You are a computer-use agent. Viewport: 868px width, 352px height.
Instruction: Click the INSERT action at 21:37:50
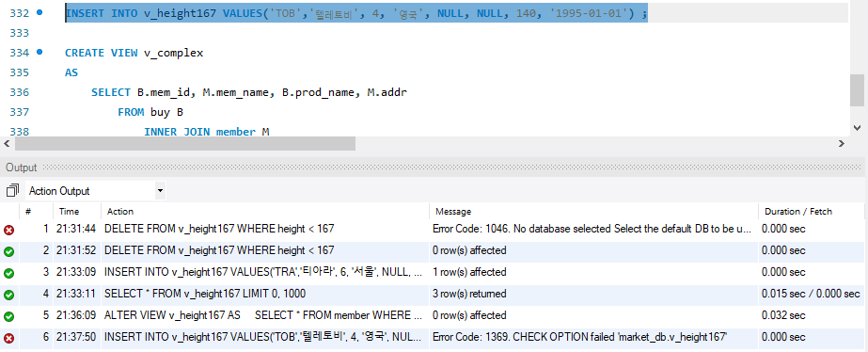(263, 337)
